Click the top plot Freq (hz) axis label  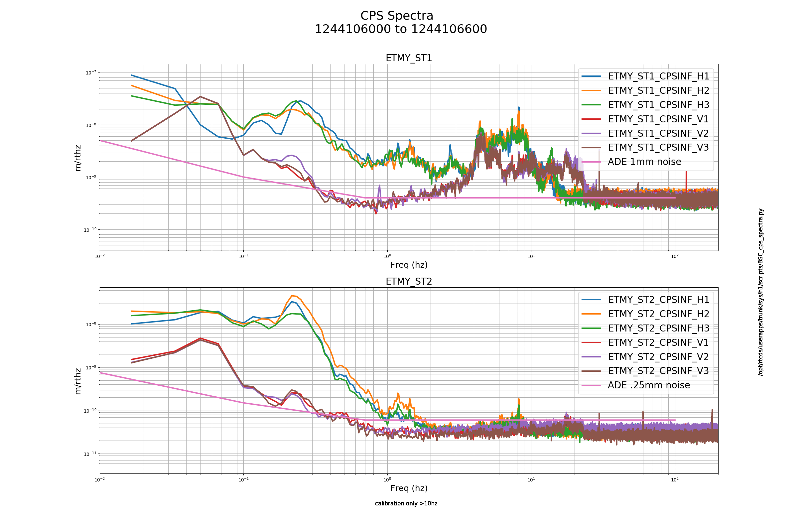[x=409, y=265]
